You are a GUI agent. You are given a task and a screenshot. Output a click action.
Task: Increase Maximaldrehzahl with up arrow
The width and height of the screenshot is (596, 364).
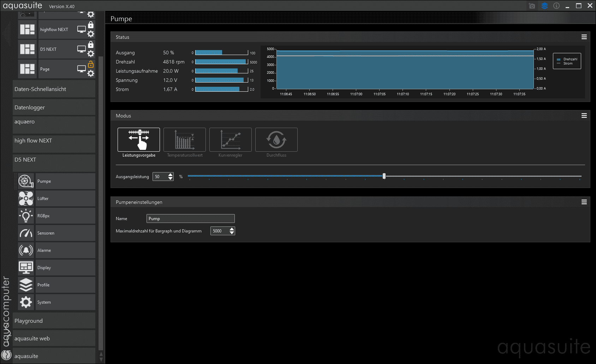[x=232, y=229]
